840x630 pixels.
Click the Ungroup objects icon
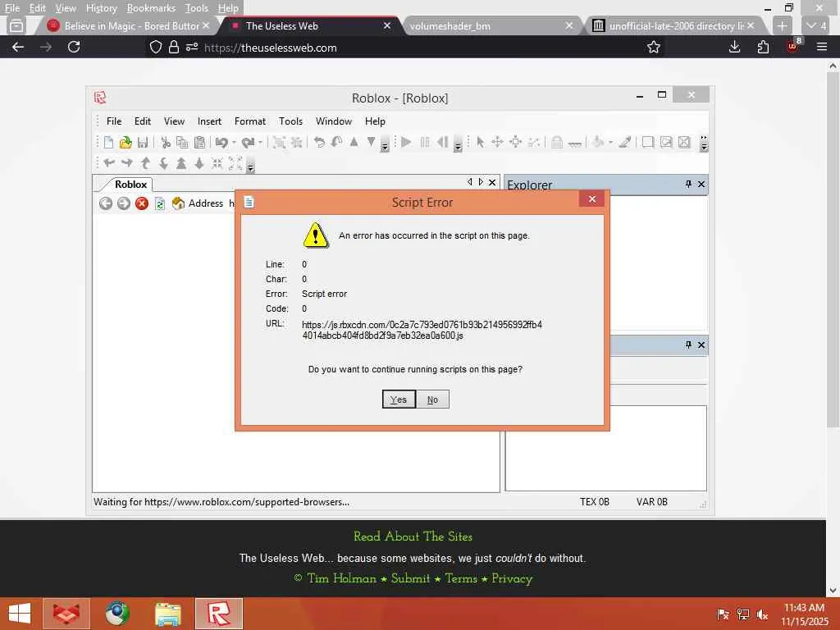[x=296, y=142]
